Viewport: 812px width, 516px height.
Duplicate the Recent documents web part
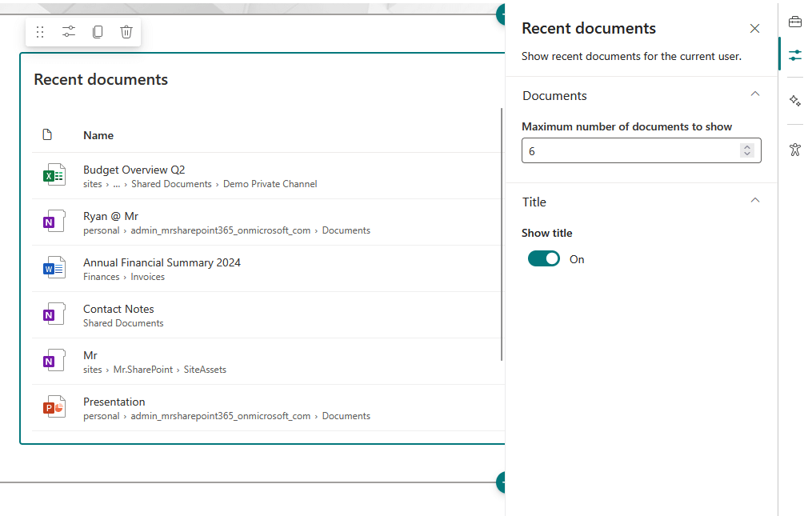click(98, 32)
